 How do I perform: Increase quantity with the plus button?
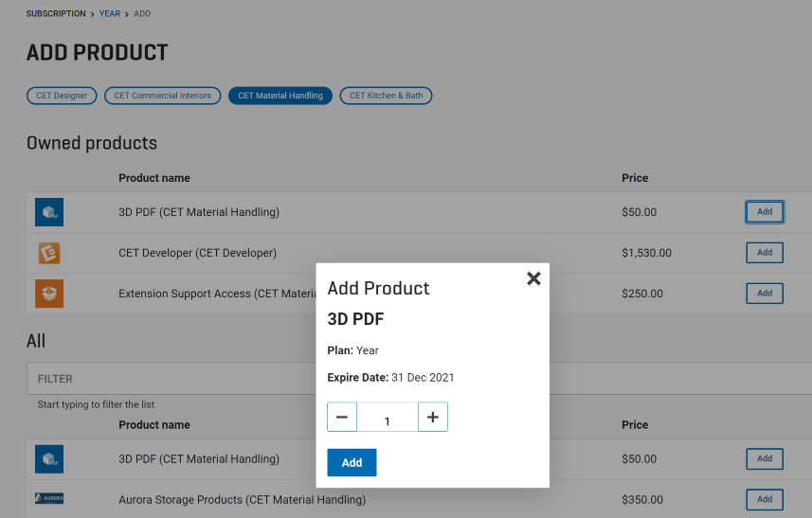pos(433,417)
